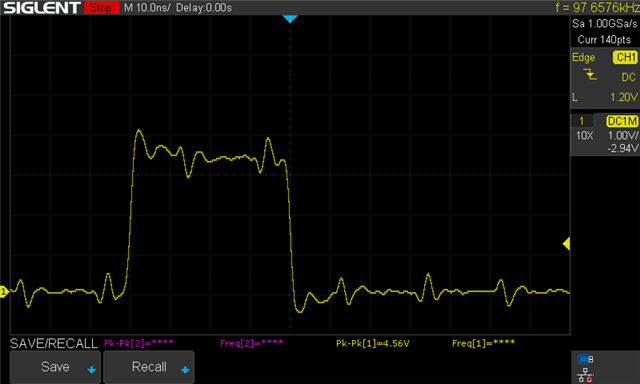Open the Recall dropdown arrow
The width and height of the screenshot is (640, 384).
tap(185, 370)
